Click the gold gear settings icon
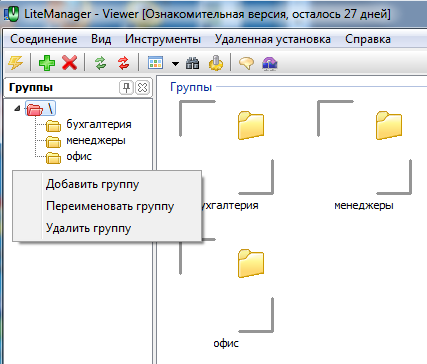Image resolution: width=427 pixels, height=364 pixels. pos(216,63)
